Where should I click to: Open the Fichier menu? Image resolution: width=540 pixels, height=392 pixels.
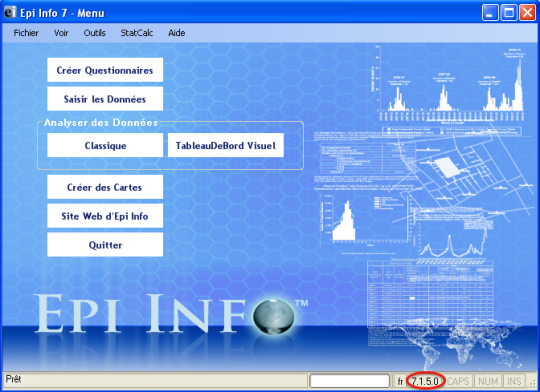click(x=26, y=33)
